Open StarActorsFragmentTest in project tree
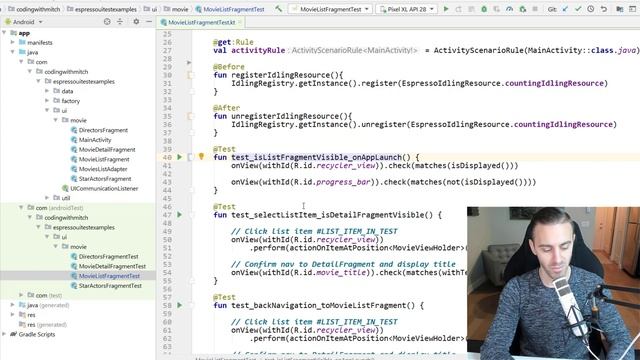The height and width of the screenshot is (360, 640). click(110, 286)
